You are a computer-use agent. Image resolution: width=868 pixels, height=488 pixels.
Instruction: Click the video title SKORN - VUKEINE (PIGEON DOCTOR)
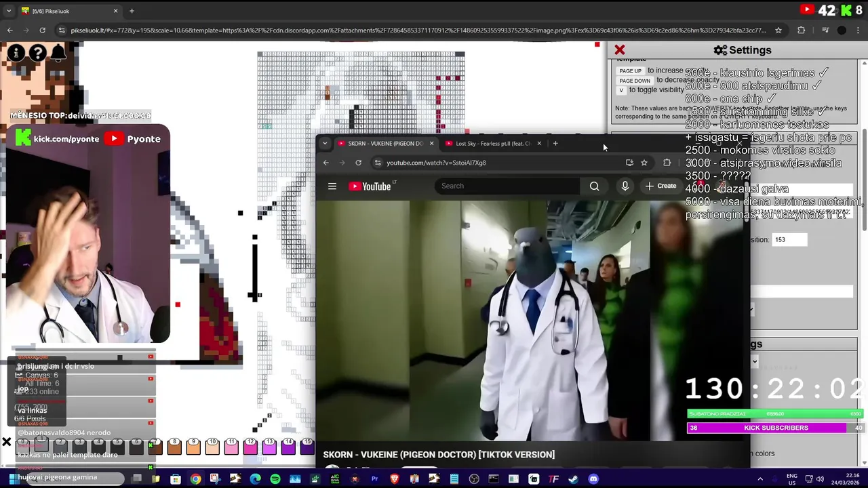tap(439, 455)
